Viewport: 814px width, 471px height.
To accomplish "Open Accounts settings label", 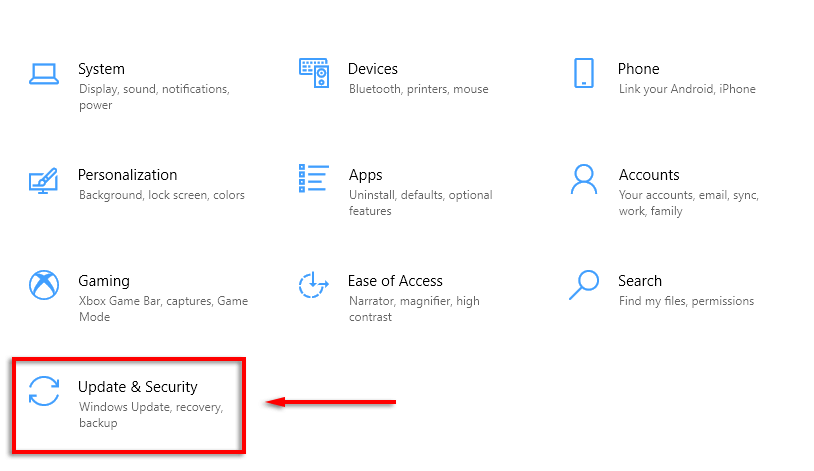I will 649,175.
